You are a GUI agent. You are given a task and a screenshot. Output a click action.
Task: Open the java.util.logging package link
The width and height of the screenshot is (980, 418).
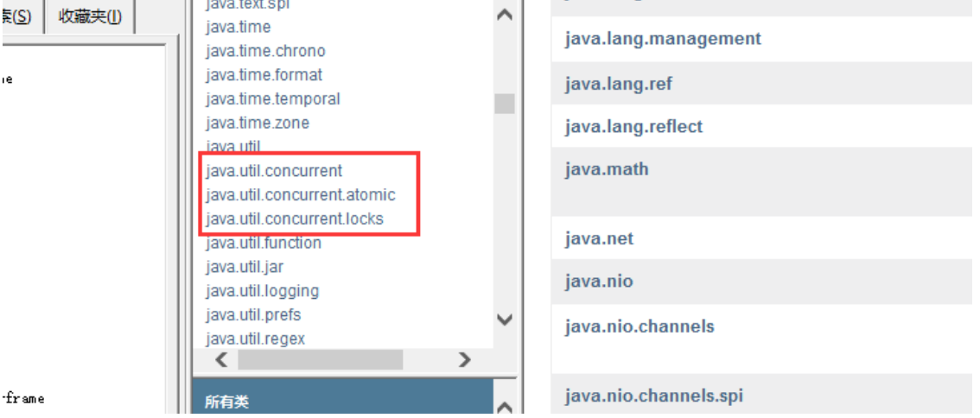(x=262, y=291)
